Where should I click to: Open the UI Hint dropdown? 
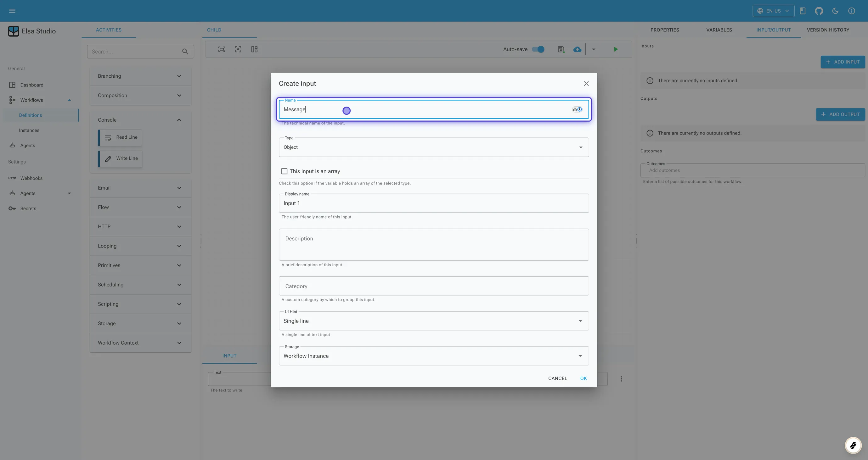pos(434,321)
